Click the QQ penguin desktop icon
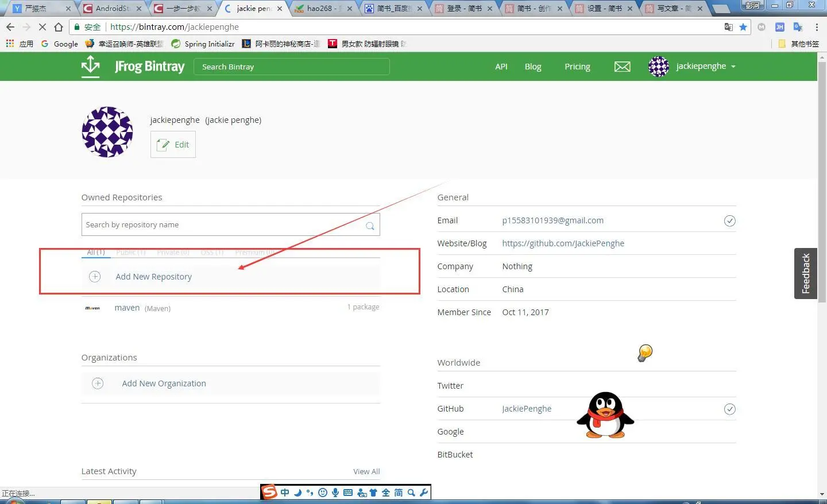Image resolution: width=827 pixels, height=504 pixels. pos(605,415)
